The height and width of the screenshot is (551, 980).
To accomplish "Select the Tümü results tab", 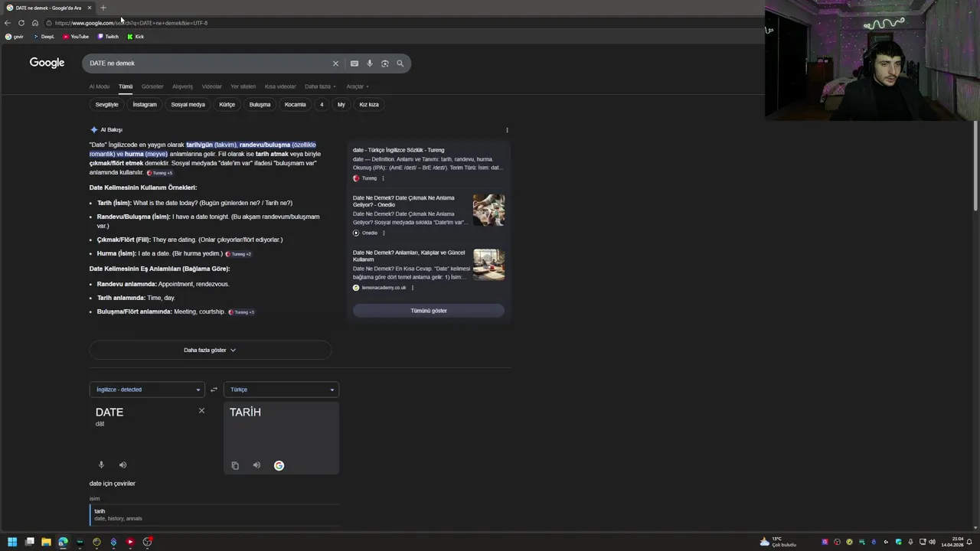I will pos(126,86).
